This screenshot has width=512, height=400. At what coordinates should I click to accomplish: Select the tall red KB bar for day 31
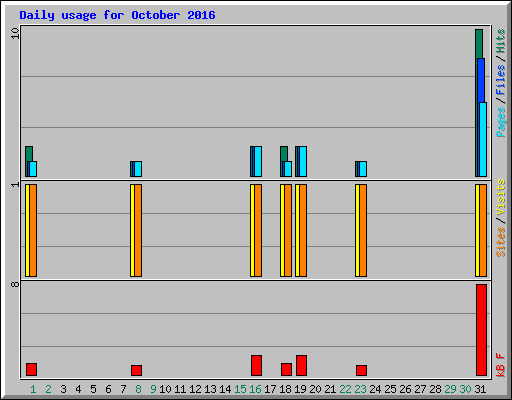(x=481, y=330)
